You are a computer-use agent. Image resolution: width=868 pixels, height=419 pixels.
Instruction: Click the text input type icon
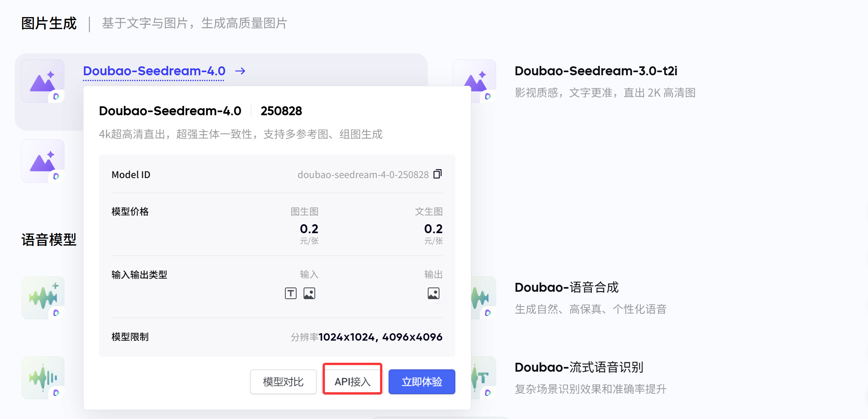[x=291, y=293]
